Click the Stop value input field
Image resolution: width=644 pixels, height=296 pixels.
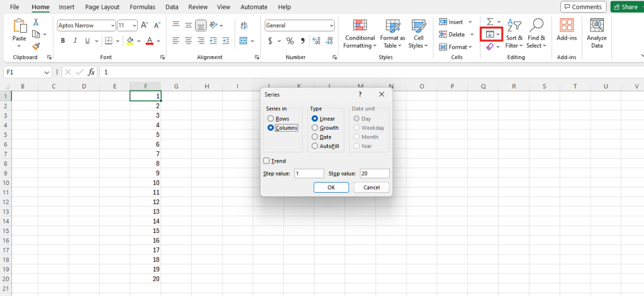(x=374, y=173)
